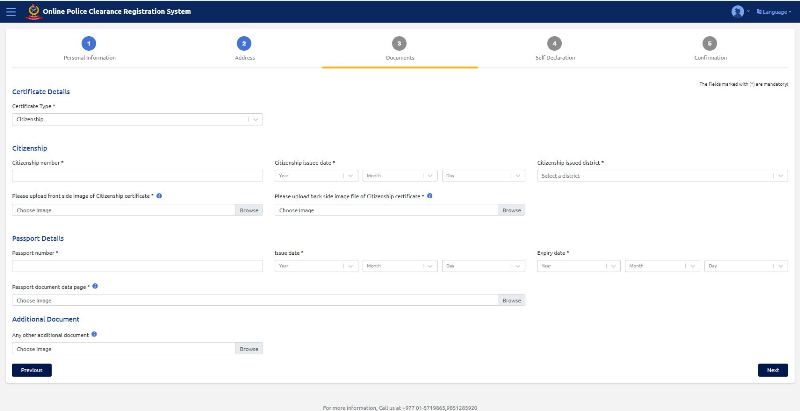800x411 pixels.
Task: Click info icon for Any other additional document
Action: click(x=94, y=335)
